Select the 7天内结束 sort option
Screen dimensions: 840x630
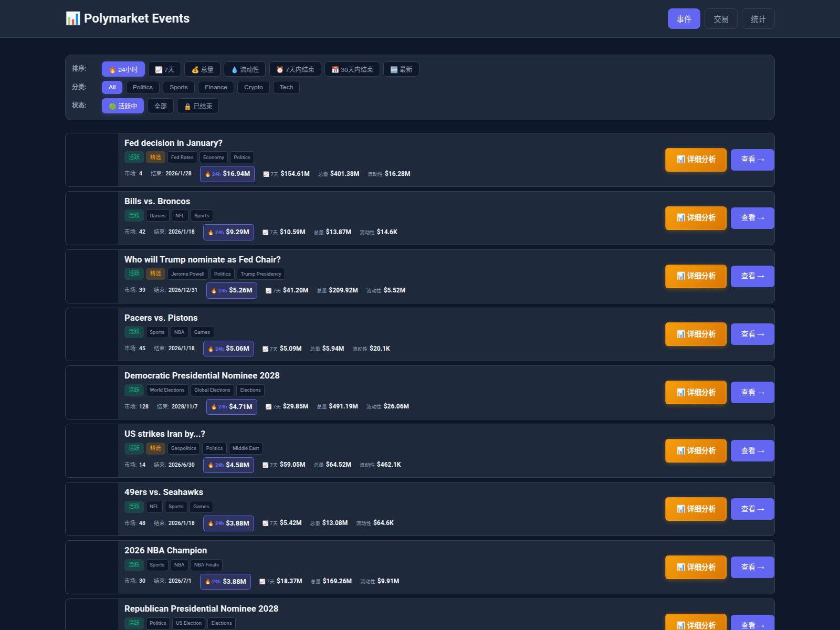[x=295, y=69]
